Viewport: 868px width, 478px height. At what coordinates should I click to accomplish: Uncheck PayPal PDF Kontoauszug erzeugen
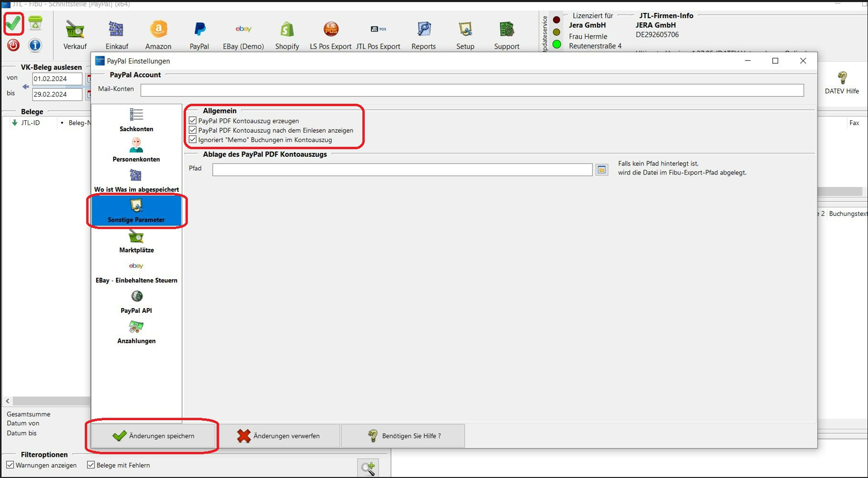(x=193, y=121)
